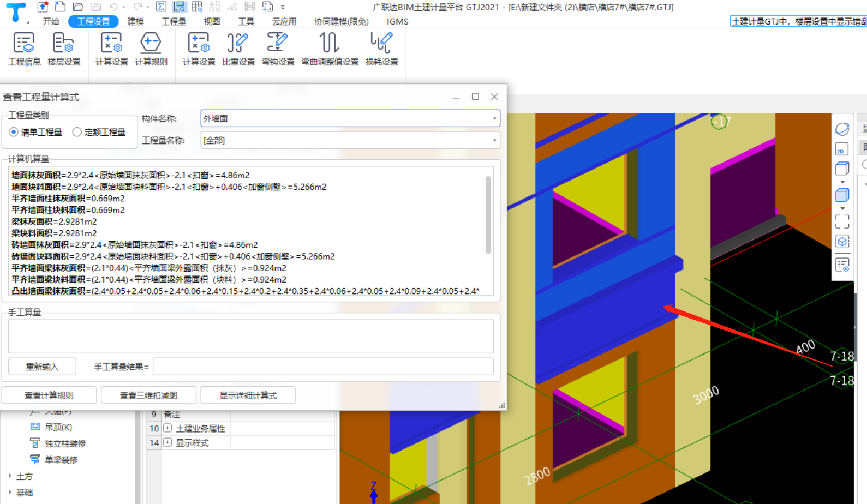Screen dimensions: 867x504
Task: Click the 查看计算规则 button
Action: [x=49, y=395]
